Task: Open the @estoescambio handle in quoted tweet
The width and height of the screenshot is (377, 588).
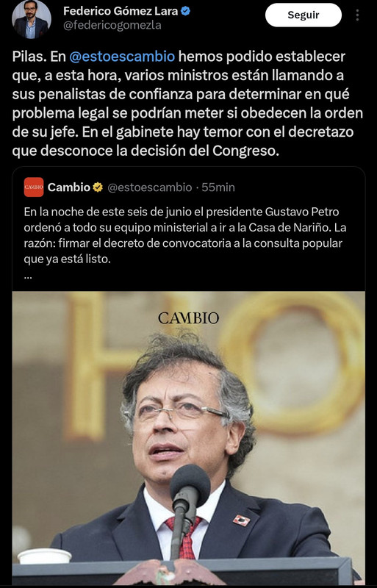Action: pos(150,187)
